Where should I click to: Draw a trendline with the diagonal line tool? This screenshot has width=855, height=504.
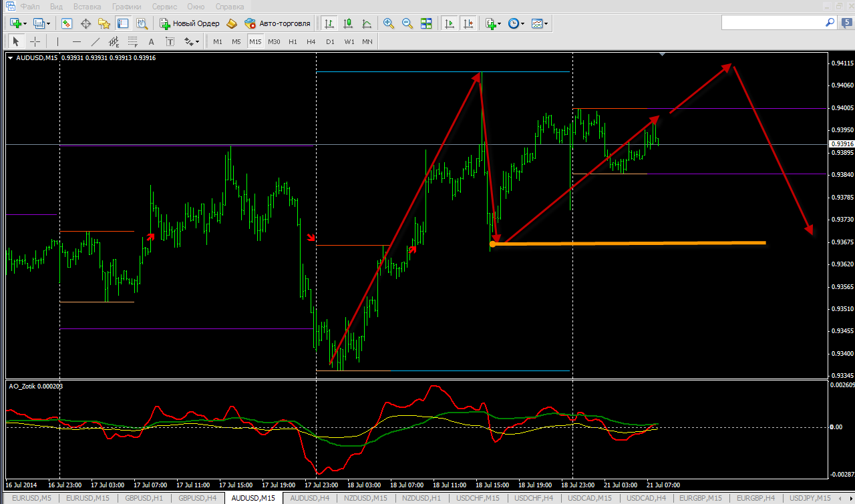(x=94, y=41)
